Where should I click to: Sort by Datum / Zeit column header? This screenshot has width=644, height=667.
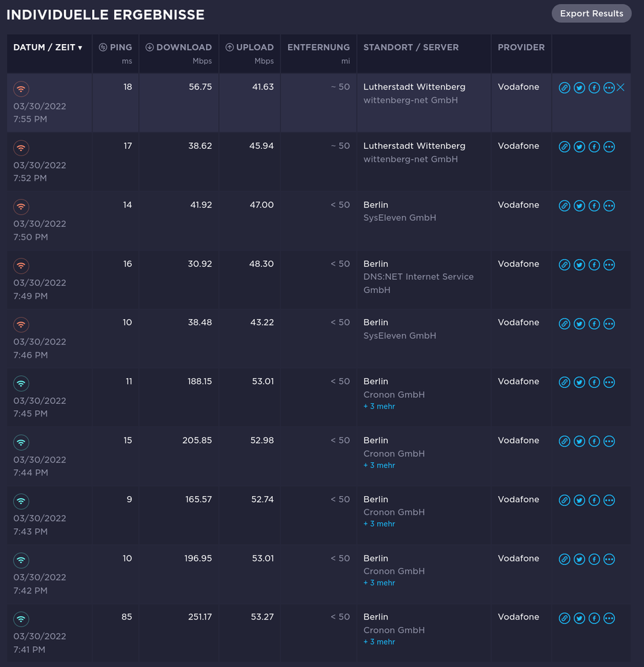click(x=48, y=47)
